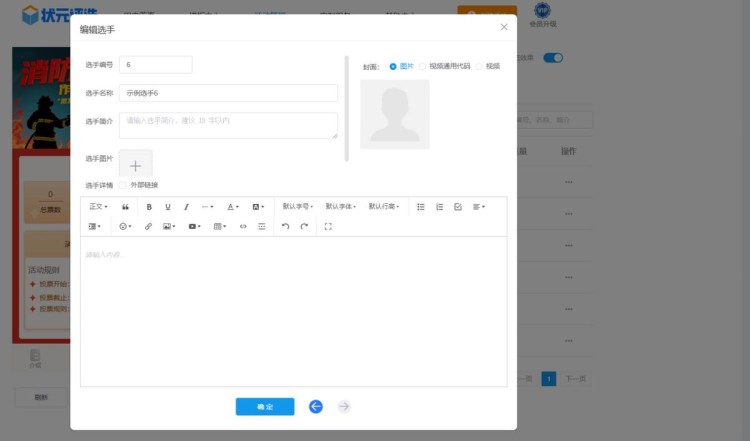Screen dimensions: 750x441
Task: Apply underline formatting in the editor toolbar
Action: [167, 207]
